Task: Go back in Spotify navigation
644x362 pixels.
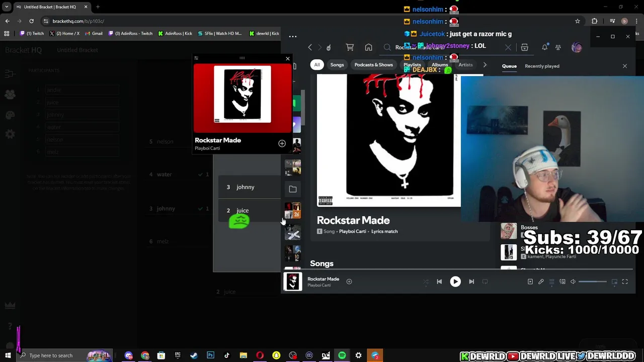Action: click(x=310, y=47)
